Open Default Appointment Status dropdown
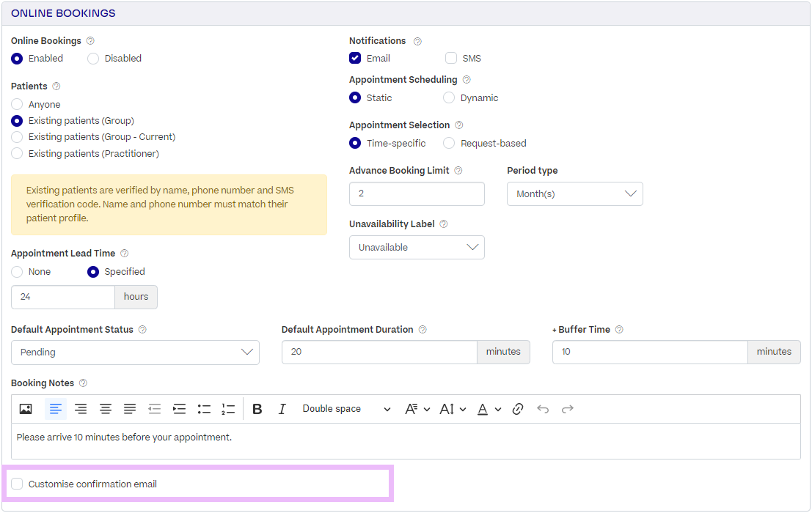Screen dimensions: 812x513 135,353
